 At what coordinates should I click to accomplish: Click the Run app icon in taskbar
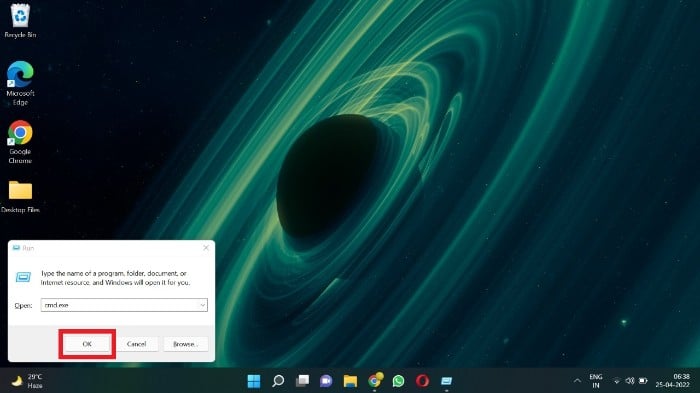[446, 381]
